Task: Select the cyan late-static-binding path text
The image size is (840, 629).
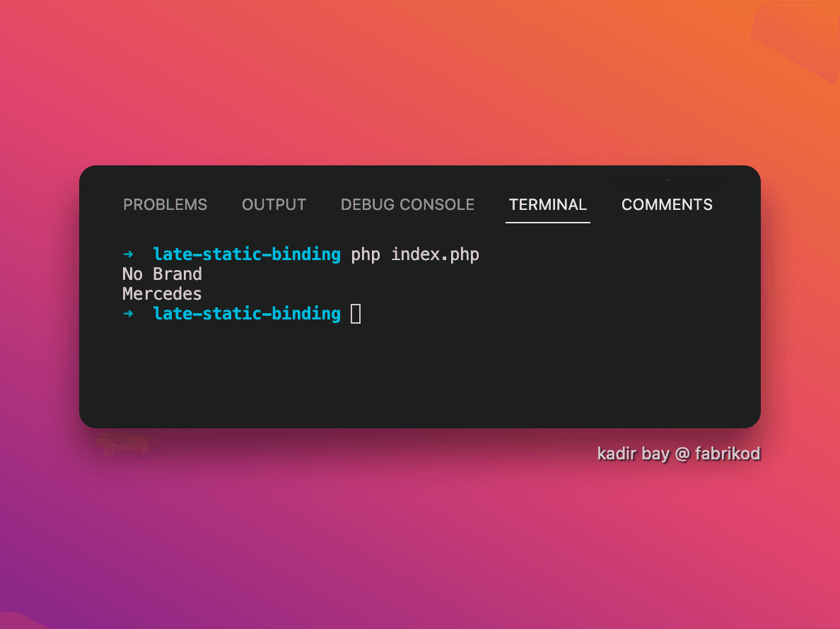Action: pyautogui.click(x=246, y=254)
